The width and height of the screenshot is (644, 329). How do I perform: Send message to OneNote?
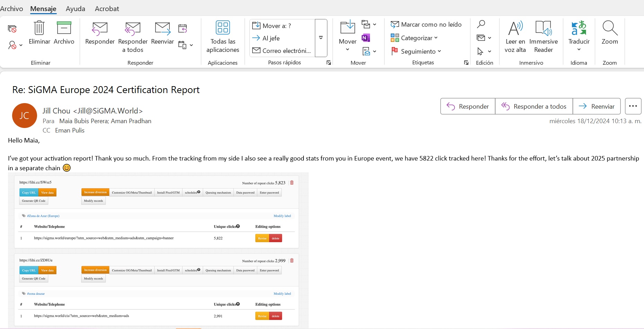(366, 38)
